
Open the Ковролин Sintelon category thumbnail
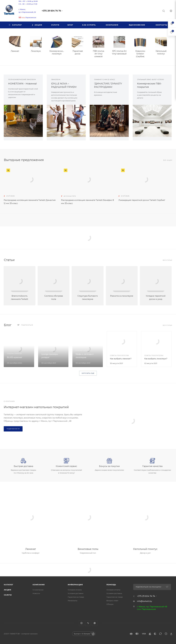coord(140,42)
